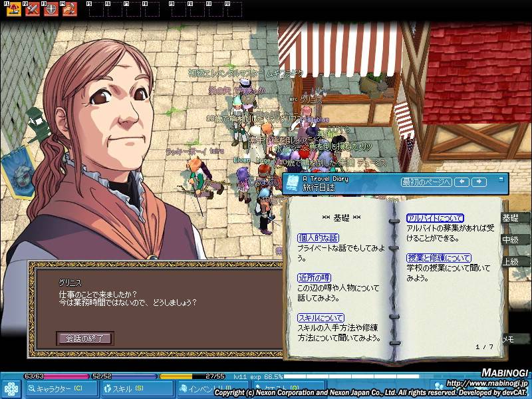The image size is (532, 399).
Task: Jump to first page with 最初のページへ
Action: click(426, 182)
